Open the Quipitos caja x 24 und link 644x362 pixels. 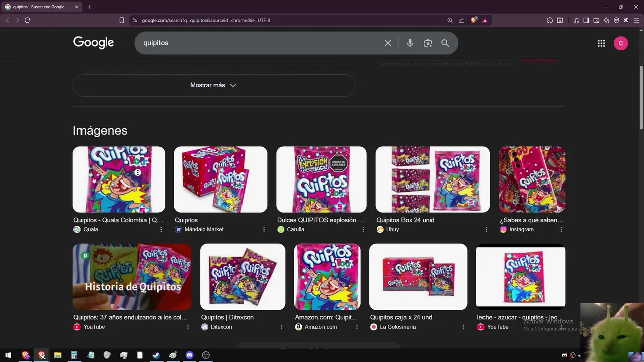point(401,317)
